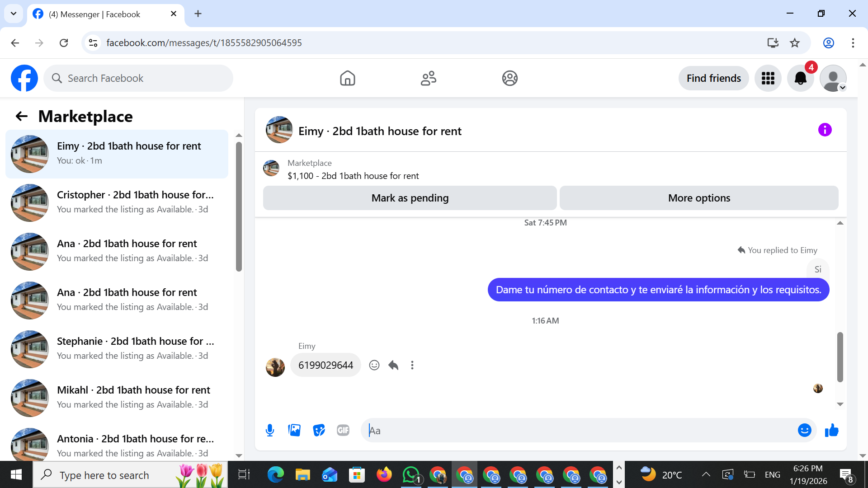Send a thumbs-up like
The height and width of the screenshot is (488, 868).
coord(831,430)
